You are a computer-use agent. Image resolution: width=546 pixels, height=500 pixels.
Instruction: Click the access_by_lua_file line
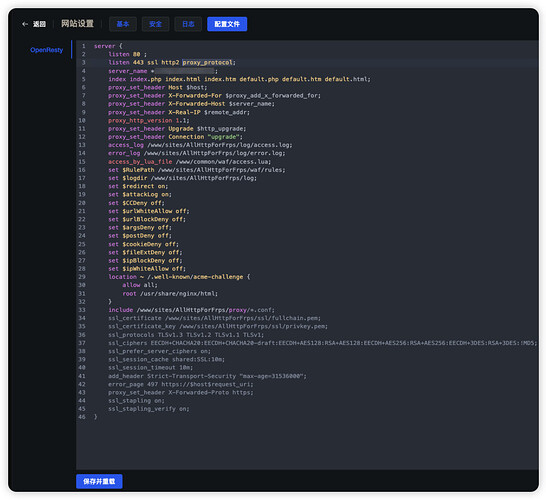pyautogui.click(x=189, y=162)
